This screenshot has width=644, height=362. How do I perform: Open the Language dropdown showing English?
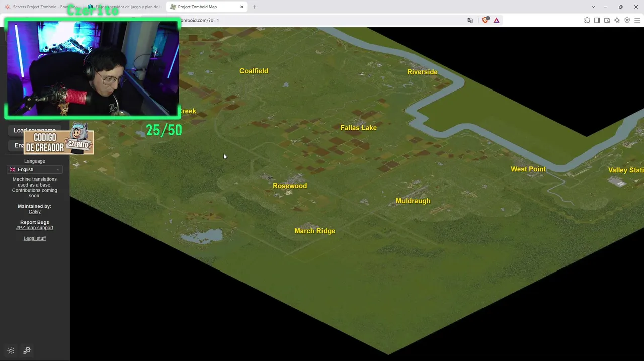click(x=35, y=169)
